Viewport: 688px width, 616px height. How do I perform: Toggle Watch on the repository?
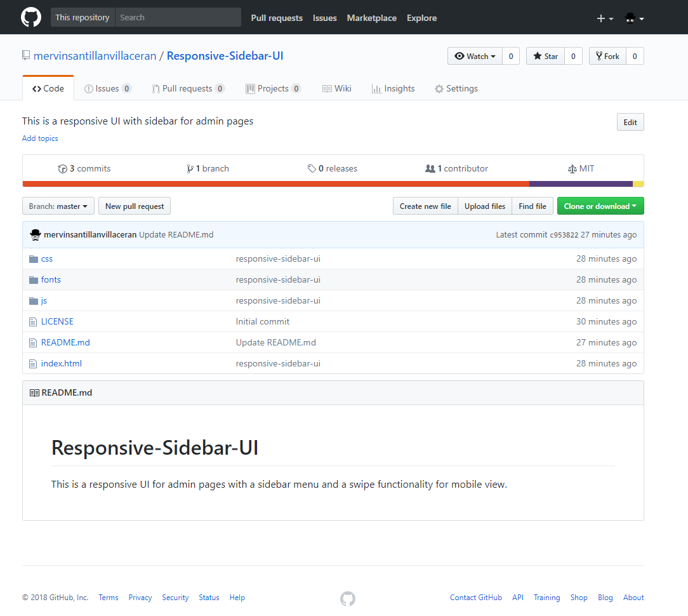[474, 56]
